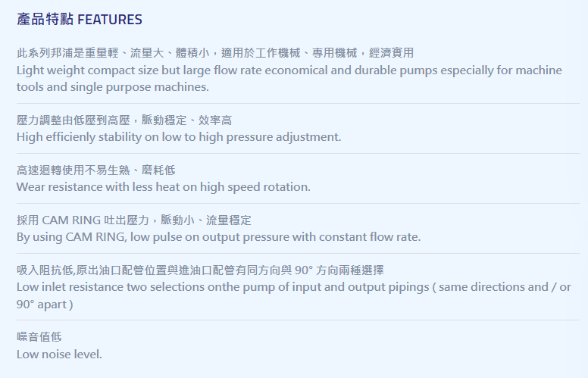Click the 高速迴轉使用不易生熱 text line
Screen dimensions: 588x378
pos(96,170)
